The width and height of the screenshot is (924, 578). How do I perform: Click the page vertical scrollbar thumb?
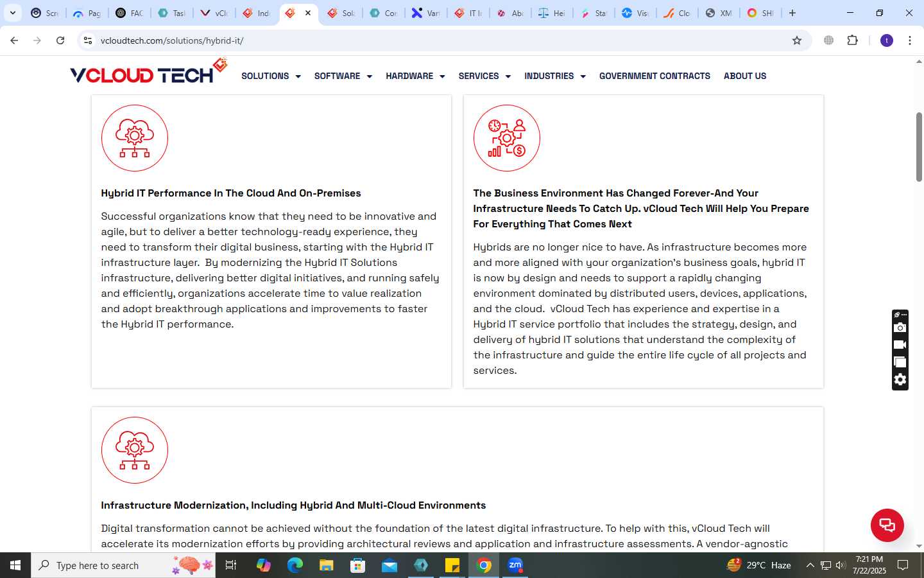point(919,146)
